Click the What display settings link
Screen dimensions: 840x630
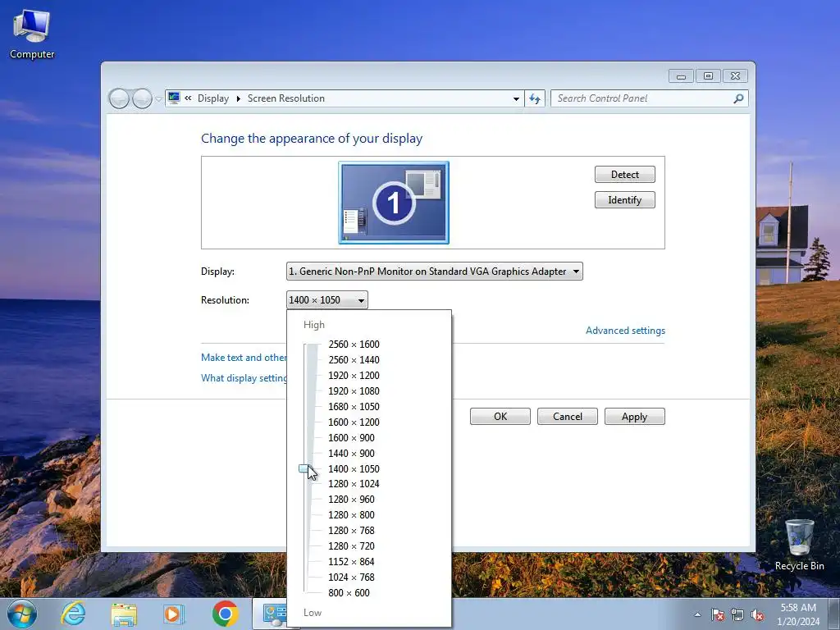coord(244,377)
